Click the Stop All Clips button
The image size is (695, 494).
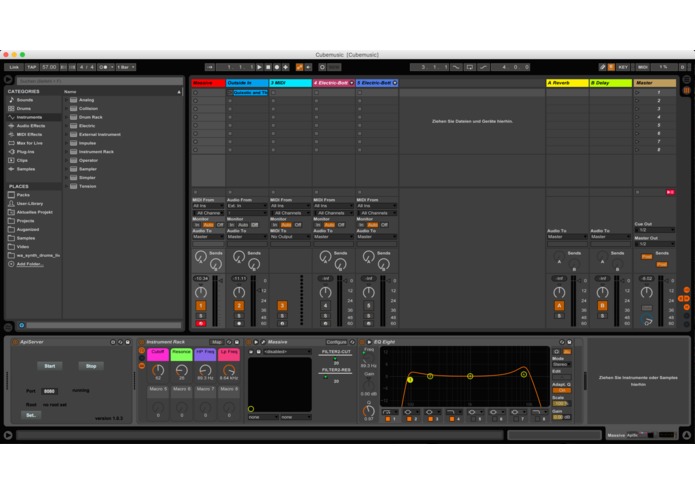[x=637, y=192]
